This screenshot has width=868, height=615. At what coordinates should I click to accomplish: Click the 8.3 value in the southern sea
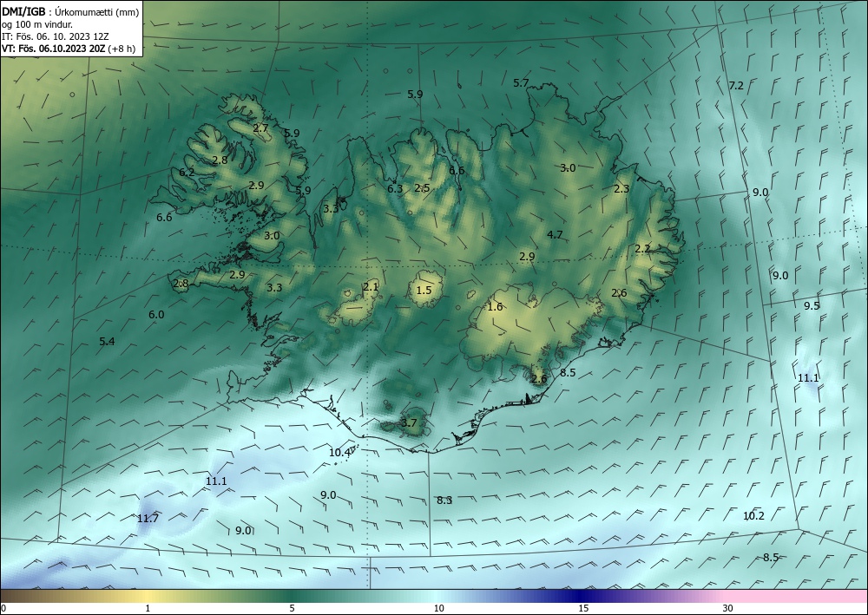coord(444,501)
